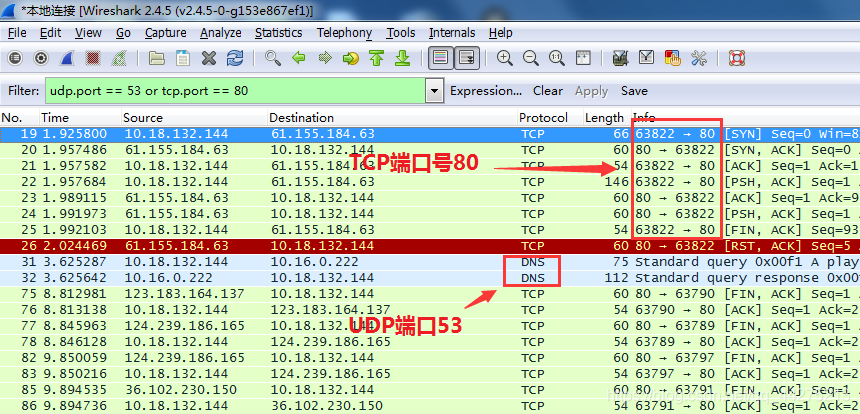Reset zoom to normal size
The image size is (860, 414).
click(557, 58)
